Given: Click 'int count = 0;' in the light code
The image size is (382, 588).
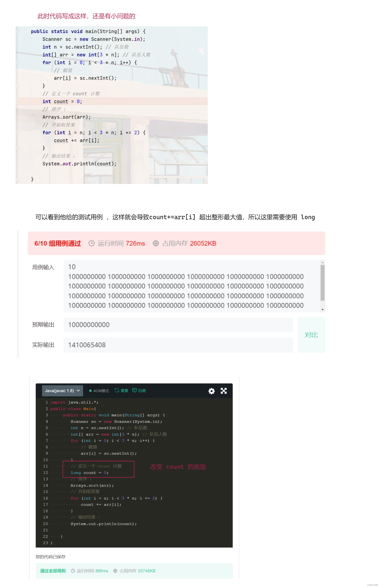Looking at the screenshot, I should 62,101.
